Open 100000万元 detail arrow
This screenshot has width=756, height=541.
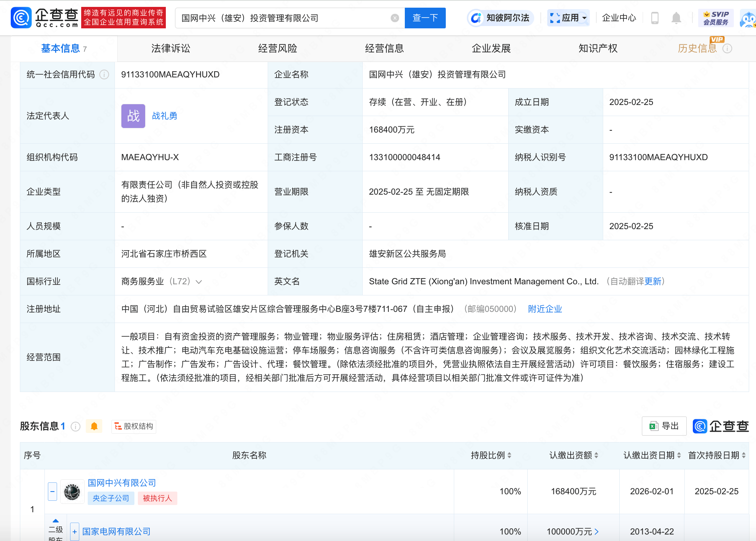point(597,532)
